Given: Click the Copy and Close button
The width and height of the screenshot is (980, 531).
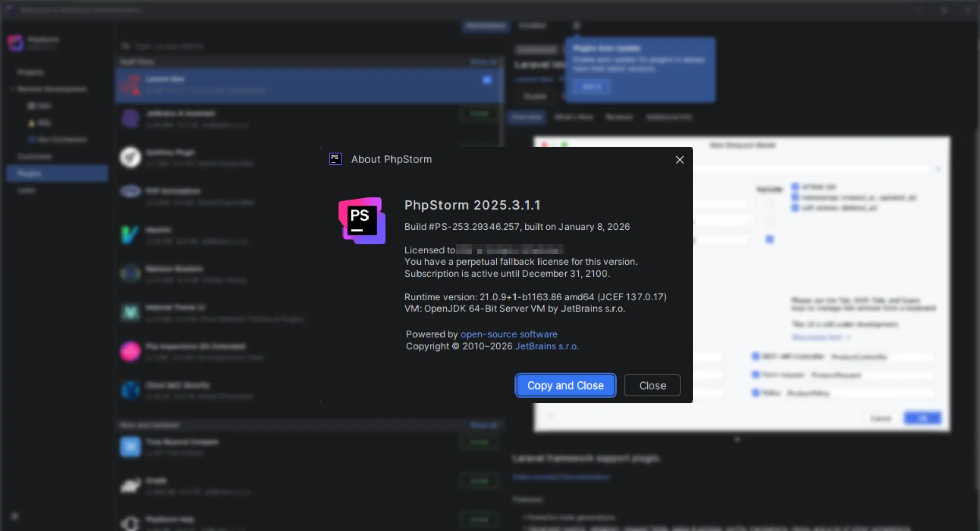Looking at the screenshot, I should click(x=565, y=385).
